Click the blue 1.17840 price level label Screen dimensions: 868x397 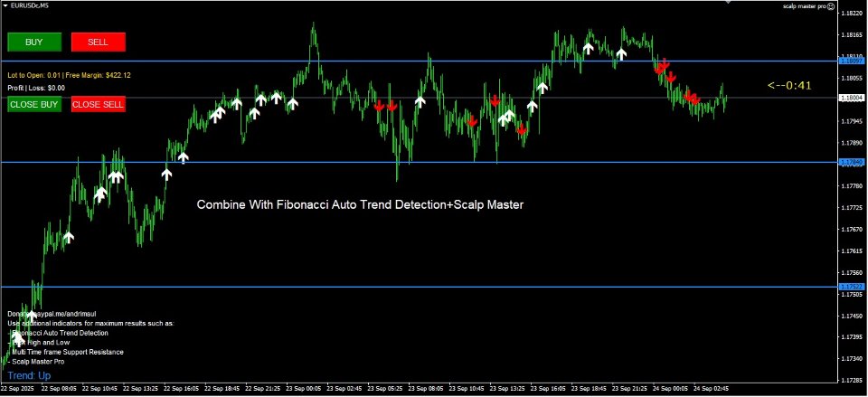pos(851,162)
